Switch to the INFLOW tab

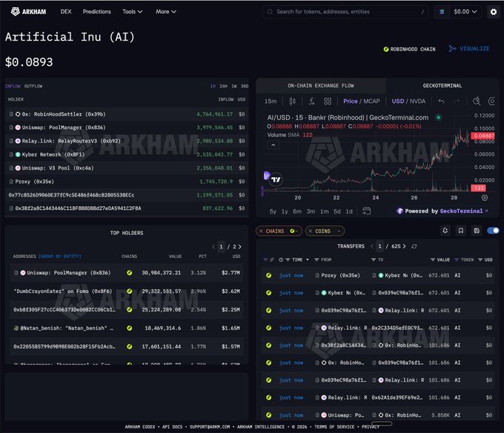click(x=13, y=86)
